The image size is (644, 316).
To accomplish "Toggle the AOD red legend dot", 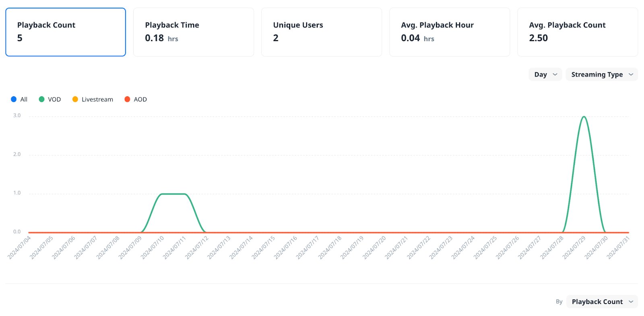I will [127, 99].
